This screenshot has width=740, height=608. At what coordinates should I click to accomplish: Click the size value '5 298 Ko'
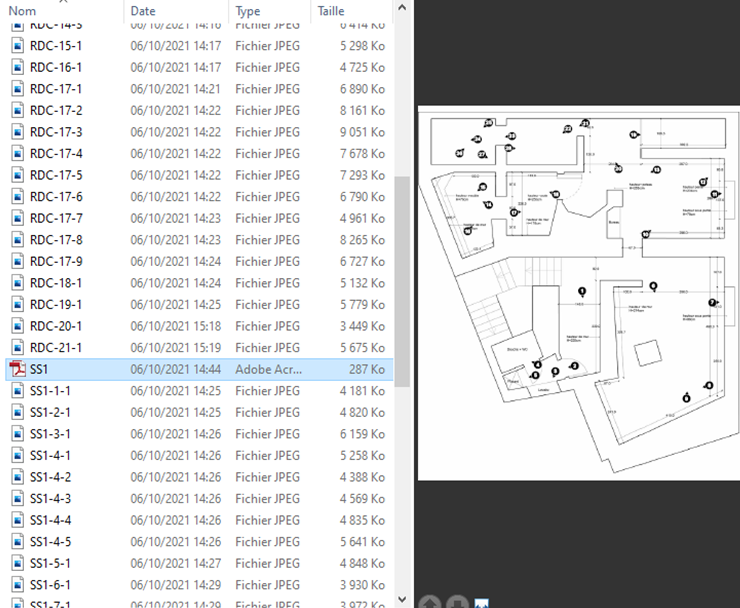pos(362,46)
